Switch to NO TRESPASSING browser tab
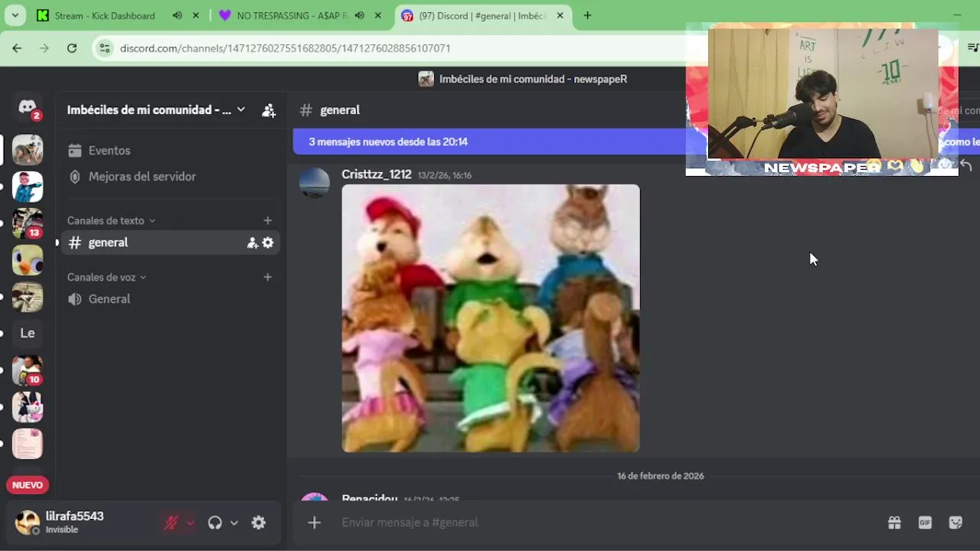 tap(293, 15)
